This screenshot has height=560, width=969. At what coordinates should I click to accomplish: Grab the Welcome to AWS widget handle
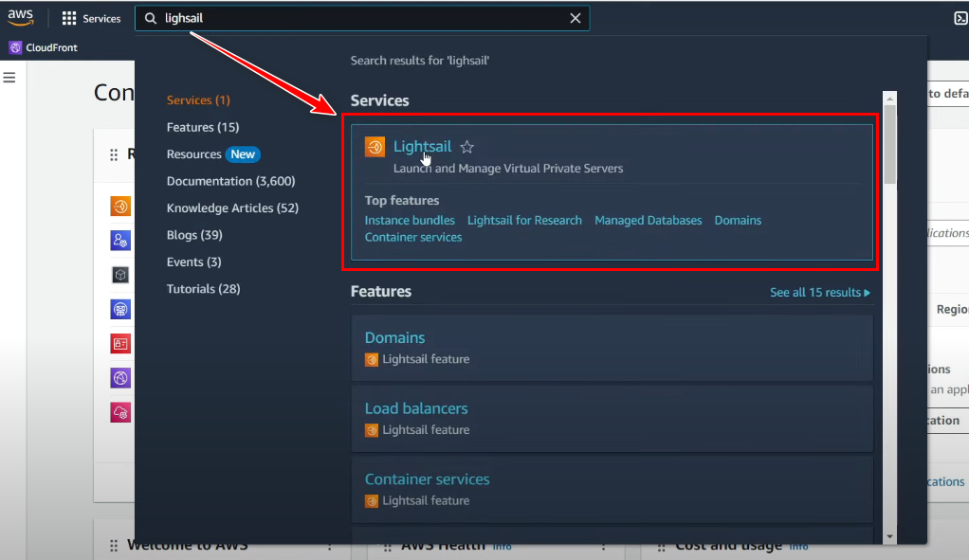tap(114, 545)
